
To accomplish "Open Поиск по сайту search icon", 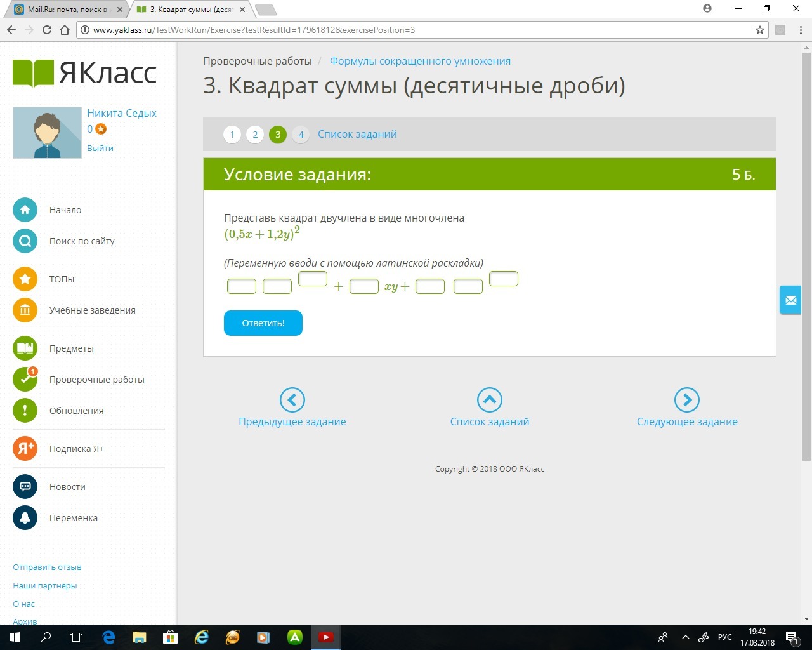I will (25, 241).
